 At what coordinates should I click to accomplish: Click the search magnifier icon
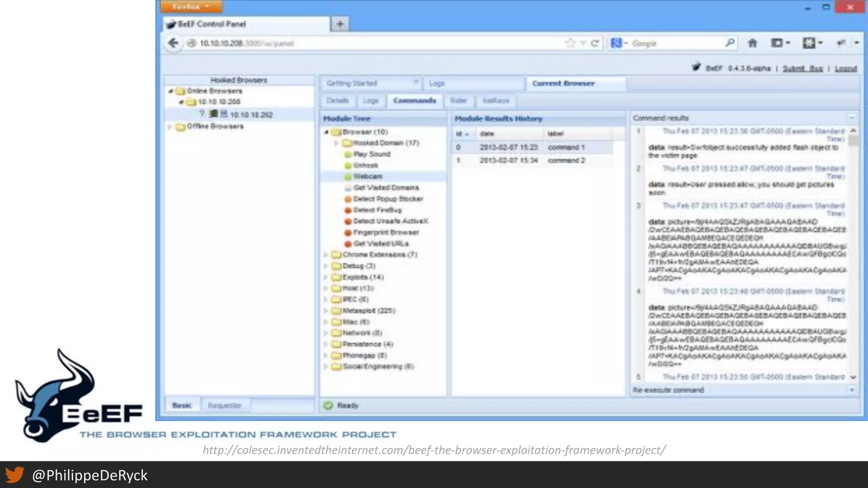tap(729, 43)
